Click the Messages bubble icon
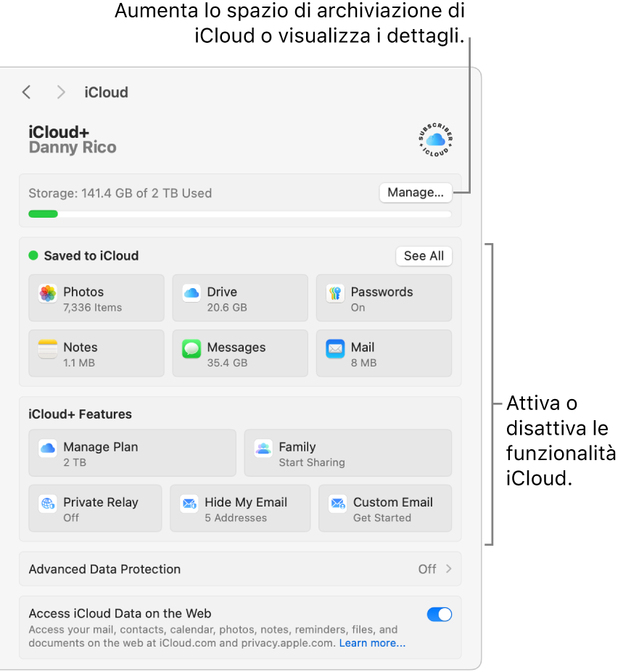This screenshot has width=631, height=672. pos(191,349)
